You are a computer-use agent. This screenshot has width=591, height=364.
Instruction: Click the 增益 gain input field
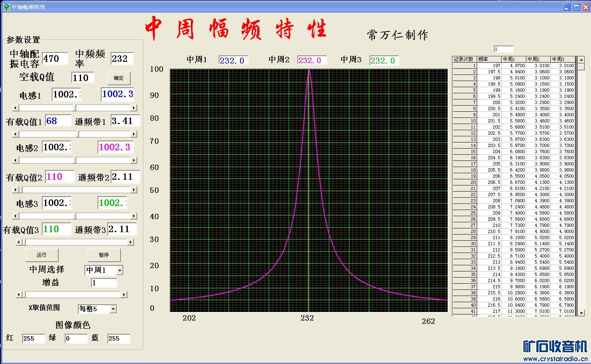tap(104, 283)
